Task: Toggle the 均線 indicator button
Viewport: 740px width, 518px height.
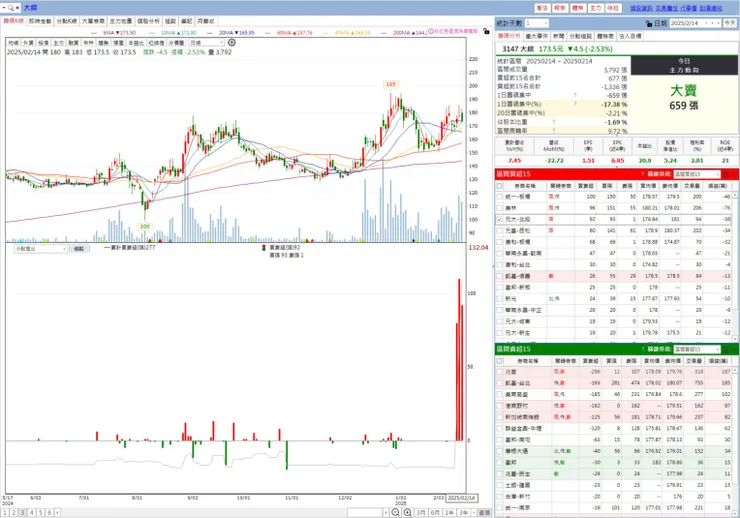Action: [x=13, y=42]
